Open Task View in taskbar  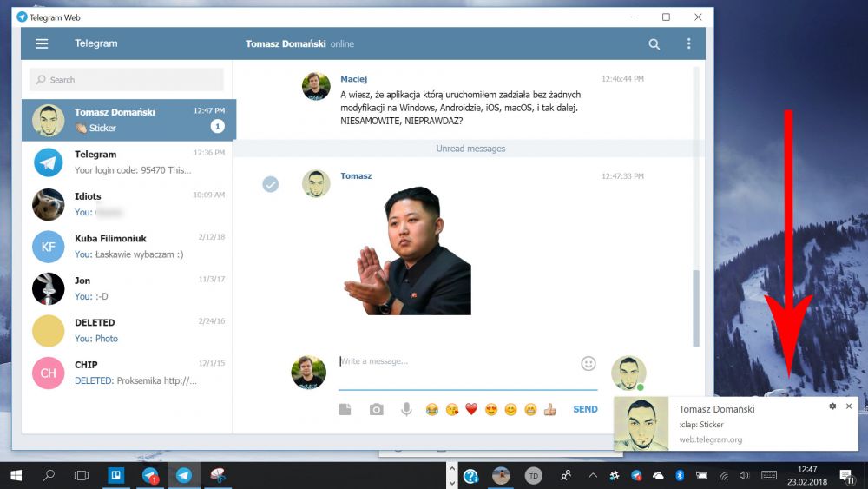(x=82, y=475)
